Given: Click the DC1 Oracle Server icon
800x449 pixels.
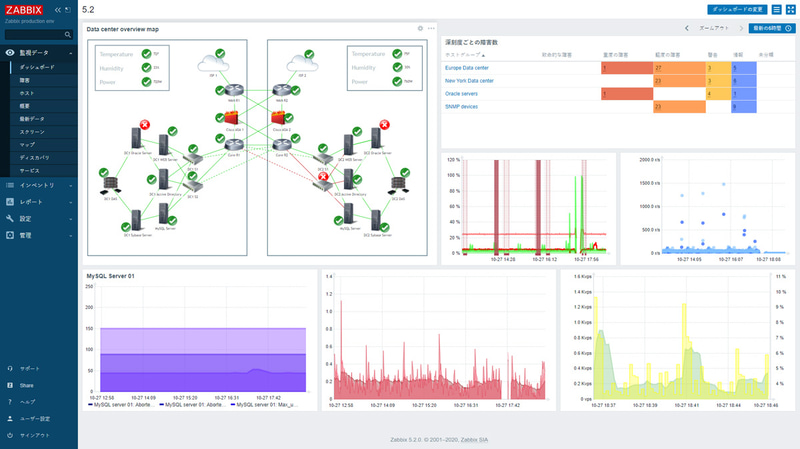Looking at the screenshot, I should (x=136, y=138).
